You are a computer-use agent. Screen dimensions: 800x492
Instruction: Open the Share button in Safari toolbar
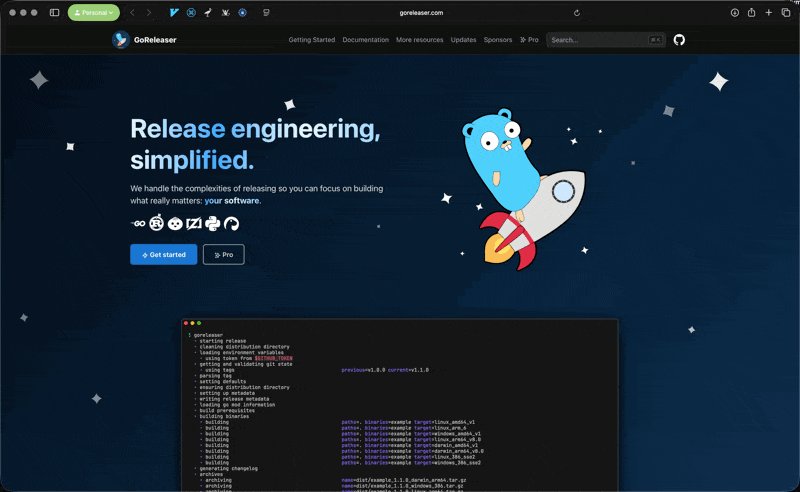coord(752,13)
